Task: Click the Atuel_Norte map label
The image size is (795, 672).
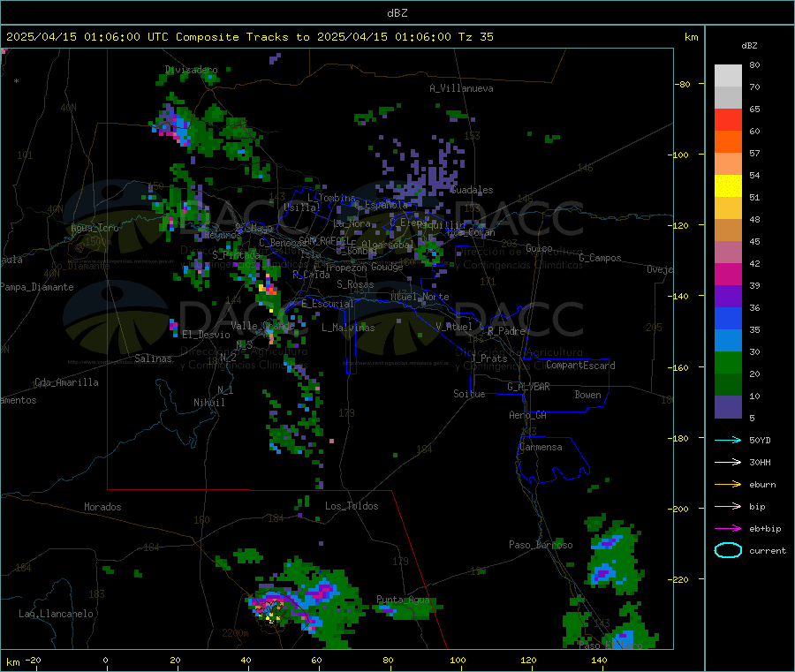Action: click(420, 297)
